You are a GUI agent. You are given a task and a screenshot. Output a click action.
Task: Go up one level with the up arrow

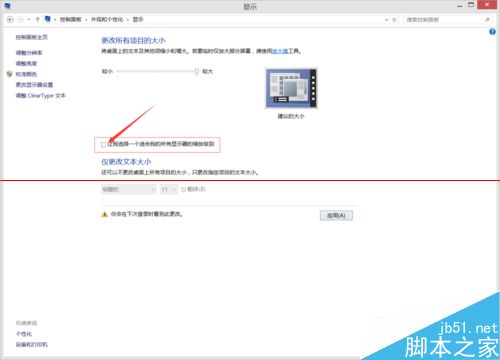37,20
